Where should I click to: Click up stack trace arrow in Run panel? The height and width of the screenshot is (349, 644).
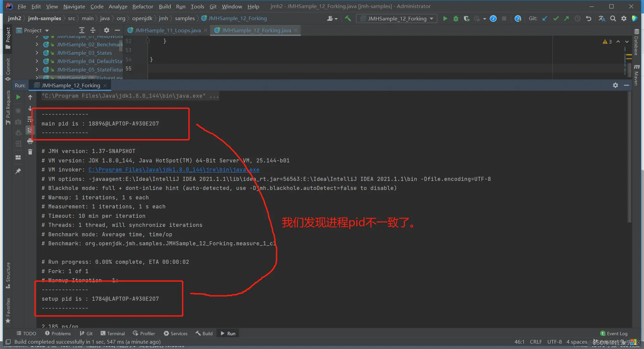tap(30, 97)
